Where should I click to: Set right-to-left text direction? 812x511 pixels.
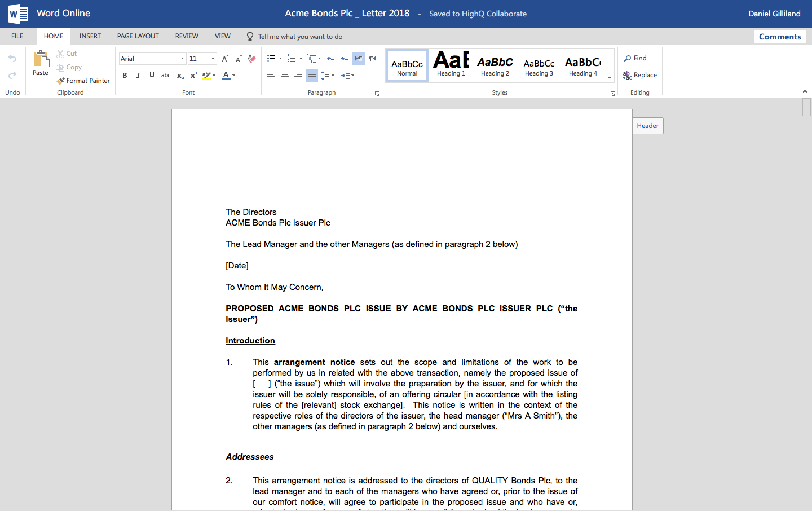pyautogui.click(x=372, y=59)
